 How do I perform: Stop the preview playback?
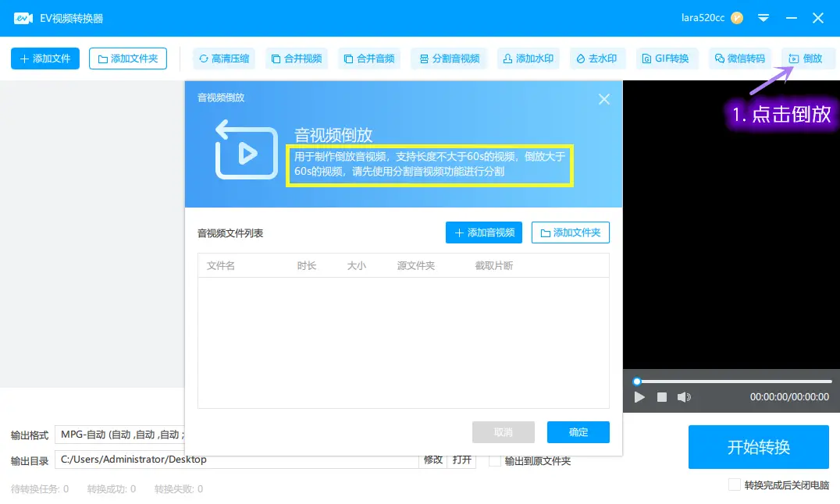tap(661, 397)
